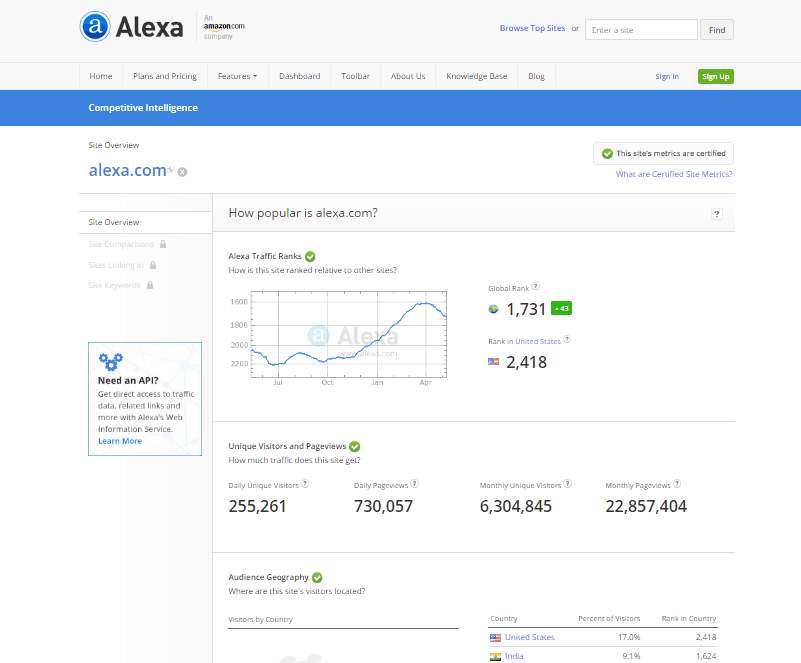The width and height of the screenshot is (801, 663).
Task: Click the help icon next to Rank in United States
Action: [x=567, y=339]
